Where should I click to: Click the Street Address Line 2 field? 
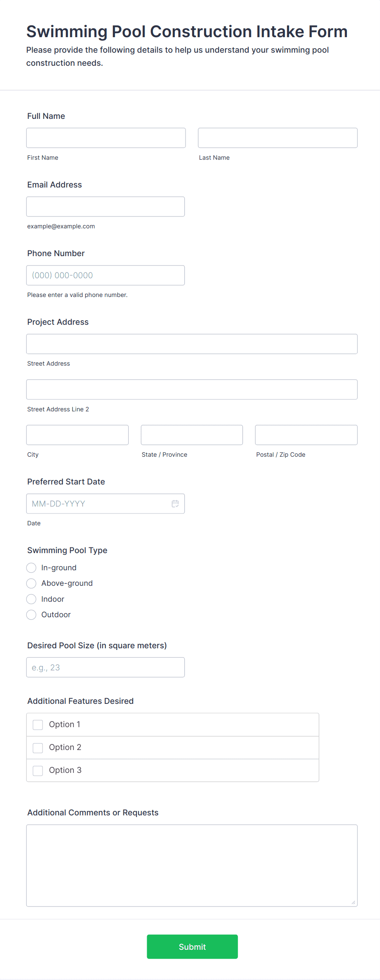pyautogui.click(x=192, y=390)
